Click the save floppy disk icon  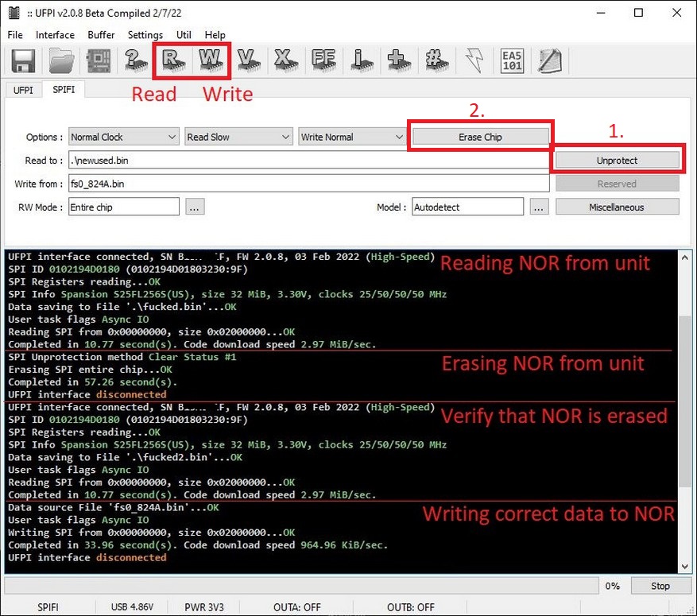coord(22,60)
